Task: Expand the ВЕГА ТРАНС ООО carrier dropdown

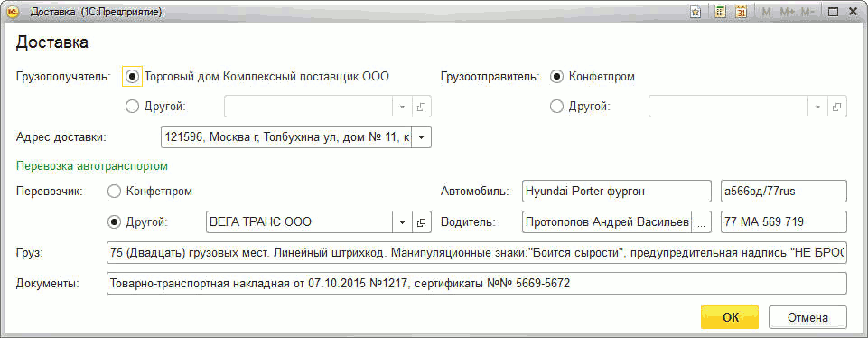Action: pyautogui.click(x=403, y=222)
